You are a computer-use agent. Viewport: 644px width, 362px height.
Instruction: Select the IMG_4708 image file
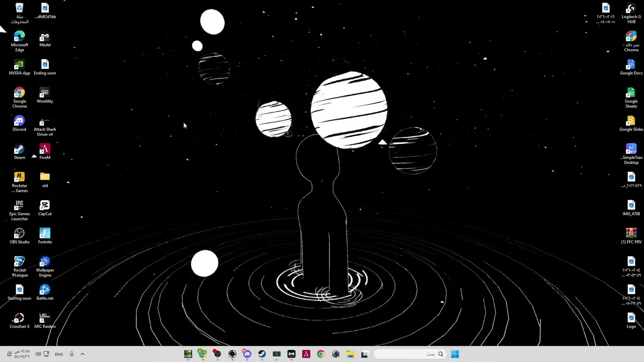[631, 209]
